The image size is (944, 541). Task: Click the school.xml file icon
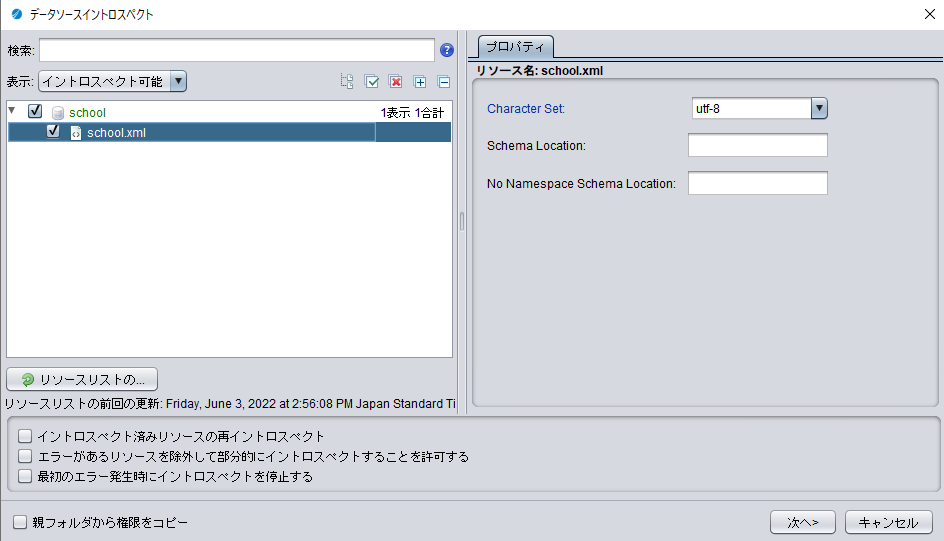76,132
